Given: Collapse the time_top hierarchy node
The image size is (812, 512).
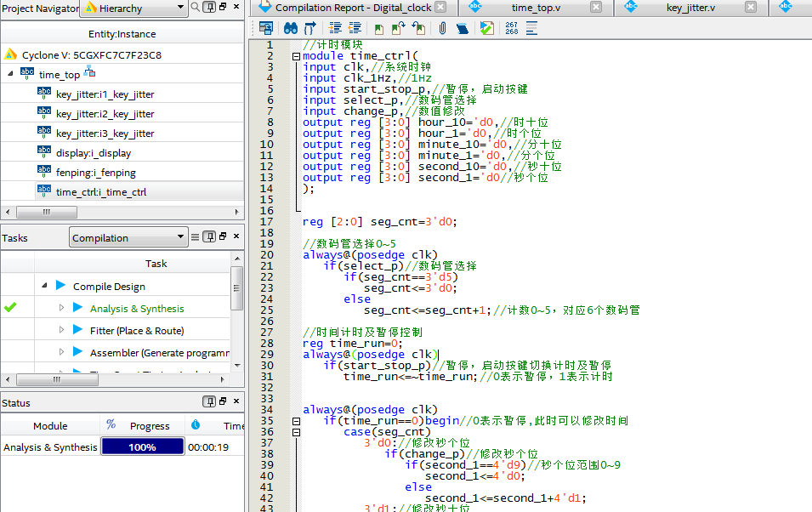Looking at the screenshot, I should point(10,75).
